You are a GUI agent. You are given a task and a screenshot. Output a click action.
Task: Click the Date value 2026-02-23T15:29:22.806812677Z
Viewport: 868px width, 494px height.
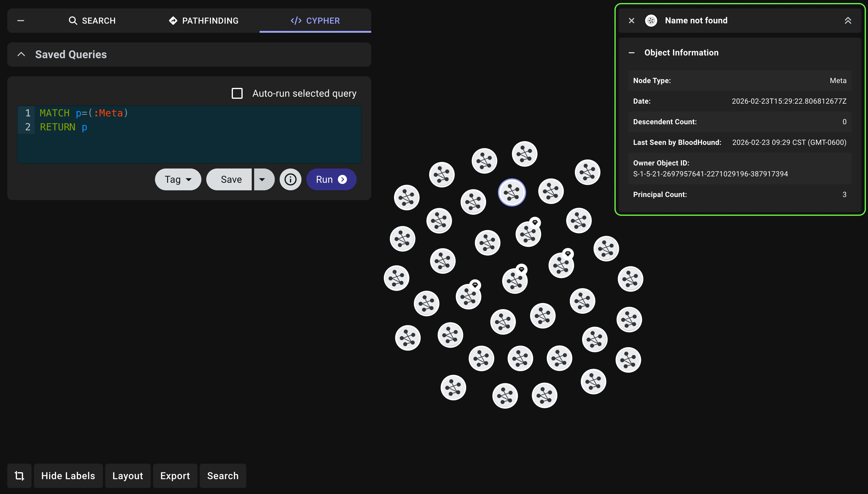[x=789, y=101]
